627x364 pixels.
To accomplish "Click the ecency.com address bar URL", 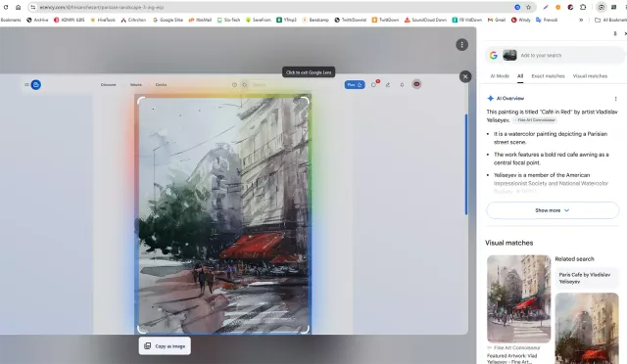I will click(x=102, y=7).
